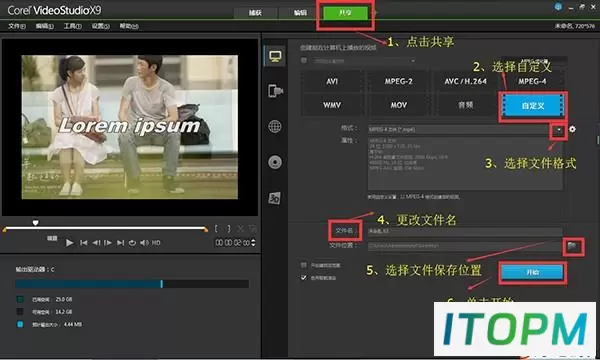Viewport: 600px width, 360px height.
Task: Choose the MPEG-2 format button
Action: click(398, 81)
